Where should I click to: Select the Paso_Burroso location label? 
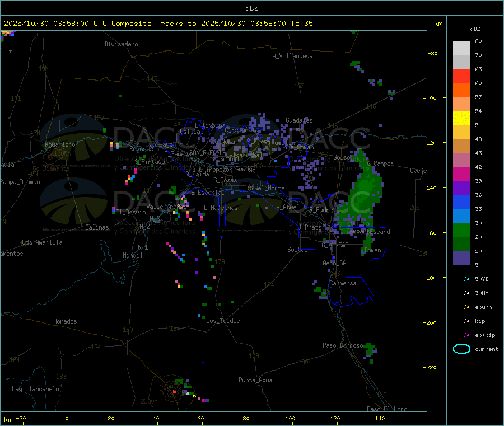click(x=343, y=345)
